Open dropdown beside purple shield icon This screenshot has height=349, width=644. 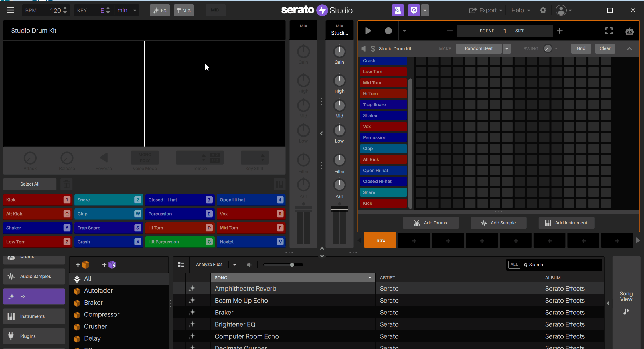tap(425, 10)
